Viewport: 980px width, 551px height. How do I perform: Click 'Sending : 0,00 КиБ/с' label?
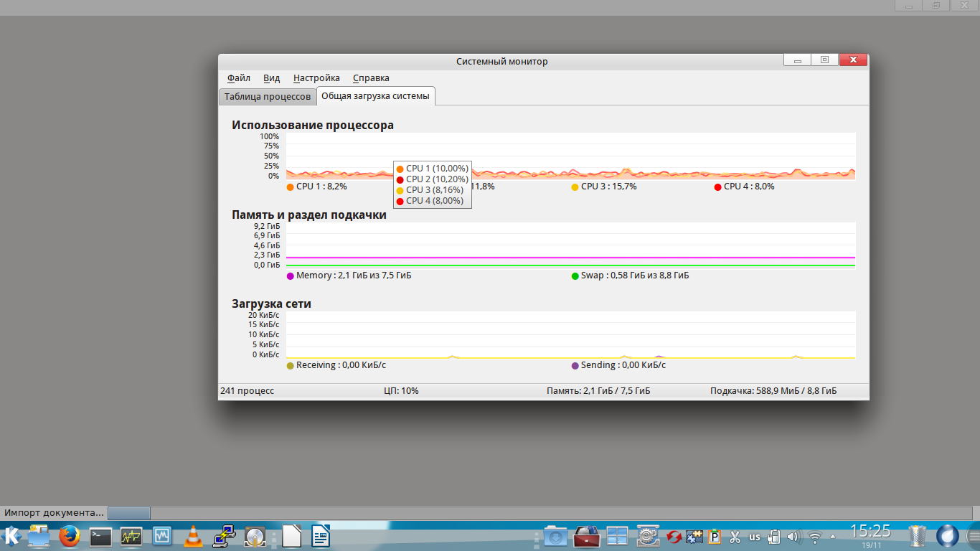[623, 365]
